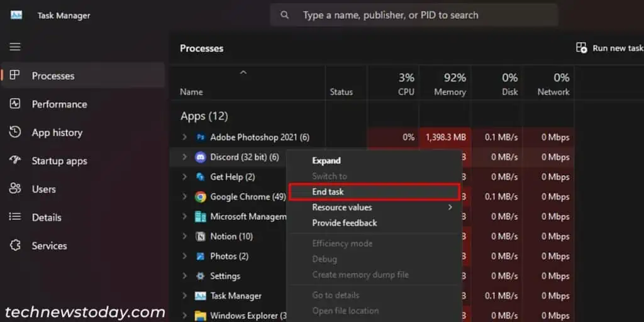Image resolution: width=644 pixels, height=322 pixels.
Task: Click the Run new task button
Action: (609, 48)
